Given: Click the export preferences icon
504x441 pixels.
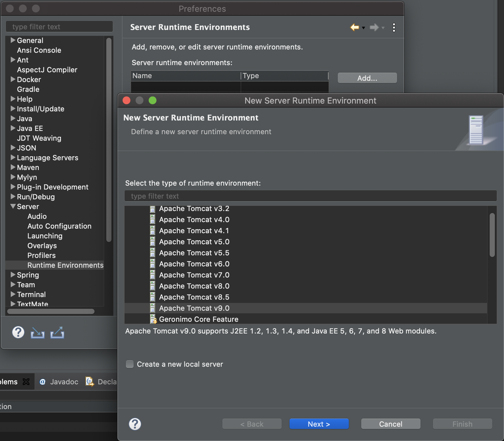Looking at the screenshot, I should 57,333.
